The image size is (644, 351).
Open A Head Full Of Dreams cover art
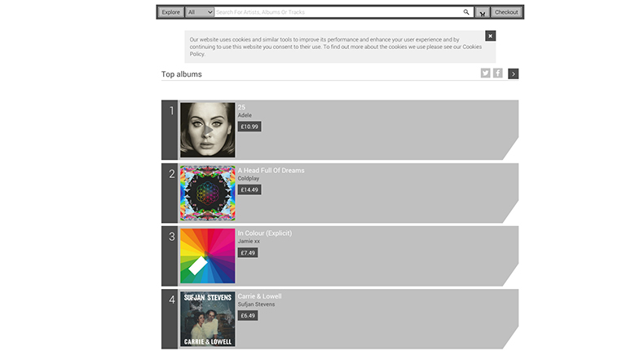(207, 193)
